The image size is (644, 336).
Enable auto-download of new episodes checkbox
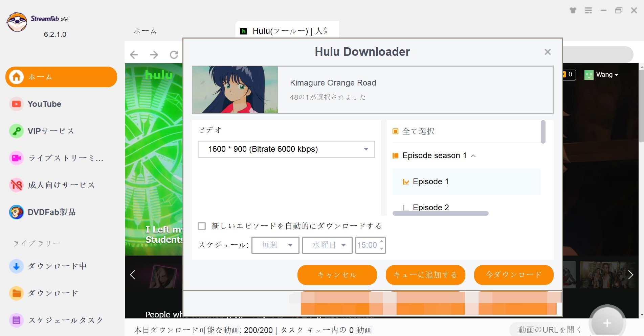tap(202, 226)
